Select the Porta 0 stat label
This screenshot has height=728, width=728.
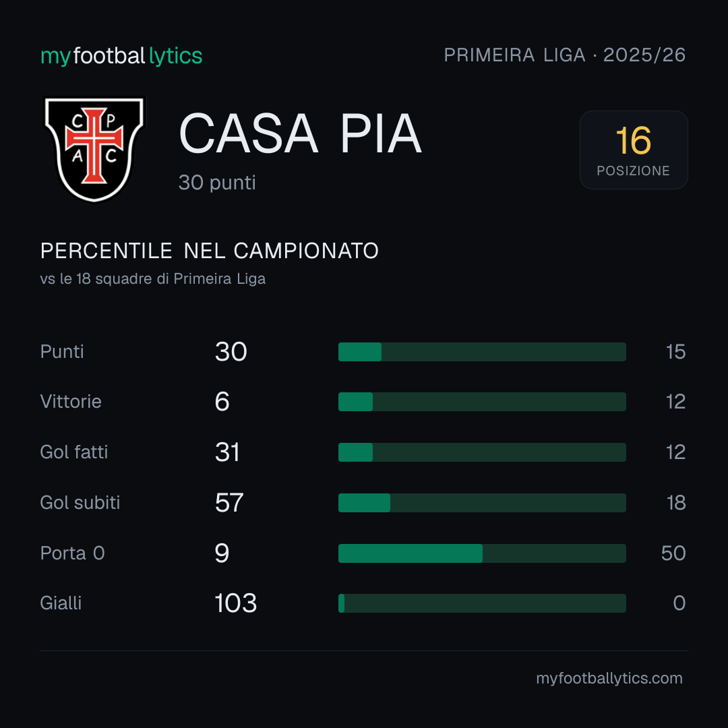(x=72, y=553)
